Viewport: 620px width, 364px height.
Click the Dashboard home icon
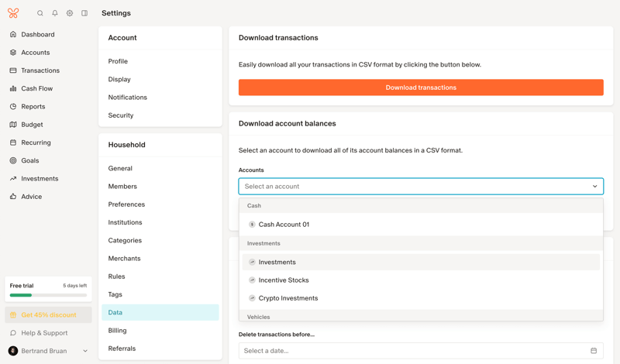[x=13, y=34]
